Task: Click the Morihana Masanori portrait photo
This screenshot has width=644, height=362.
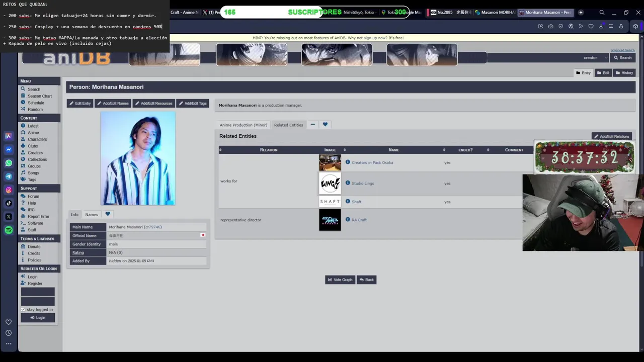Action: 138,158
